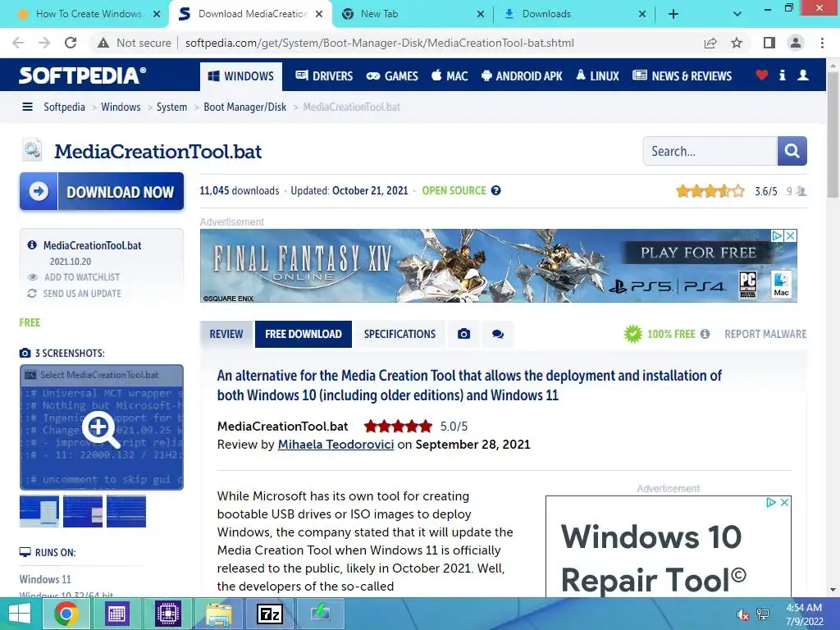Open the tab search chevron dropdown
The width and height of the screenshot is (840, 630).
[737, 14]
